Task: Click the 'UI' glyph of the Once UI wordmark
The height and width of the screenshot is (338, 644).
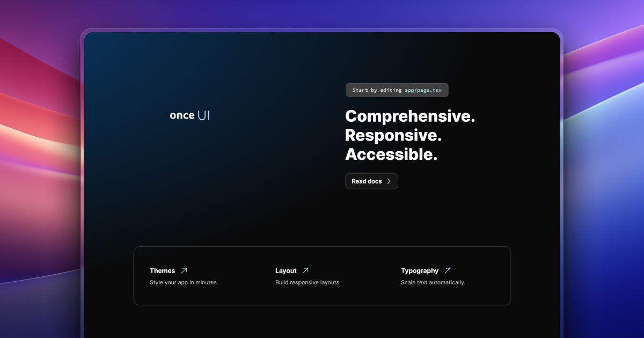Action: click(204, 115)
